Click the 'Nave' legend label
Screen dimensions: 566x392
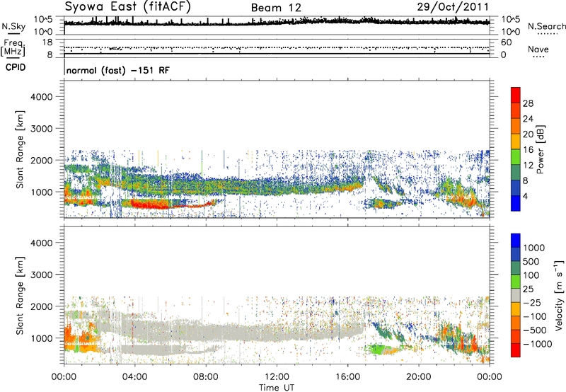pyautogui.click(x=538, y=50)
